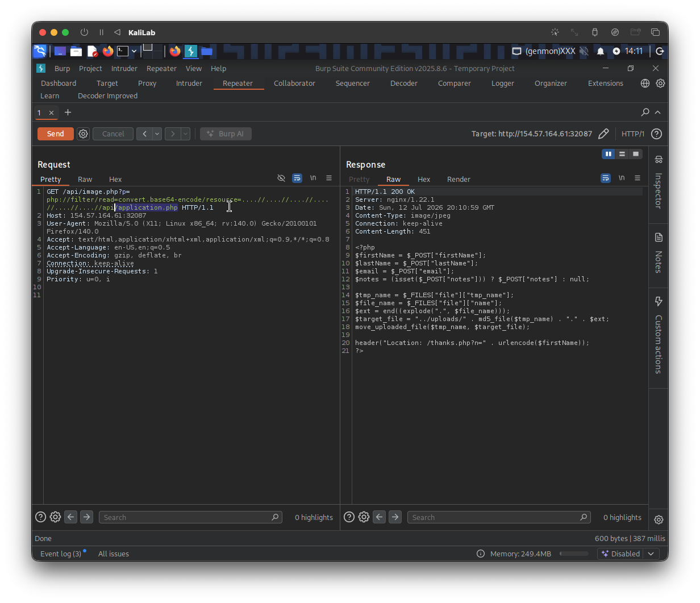700x603 pixels.
Task: Open the Custom actions side panel
Action: click(x=659, y=335)
